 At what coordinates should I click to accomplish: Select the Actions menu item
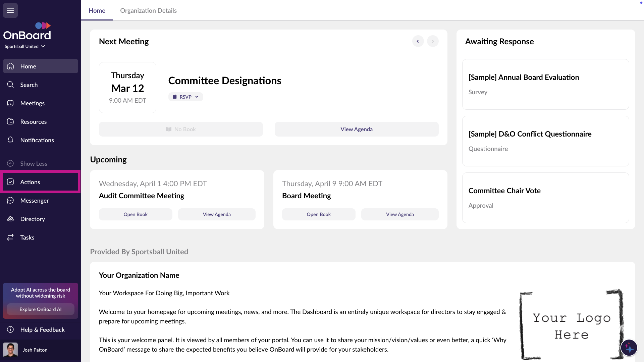click(30, 182)
